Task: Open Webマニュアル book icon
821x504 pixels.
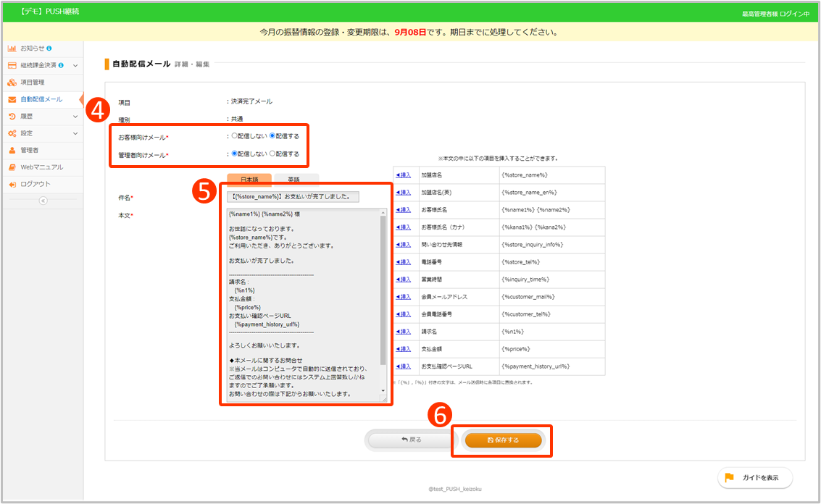Action: [x=12, y=167]
